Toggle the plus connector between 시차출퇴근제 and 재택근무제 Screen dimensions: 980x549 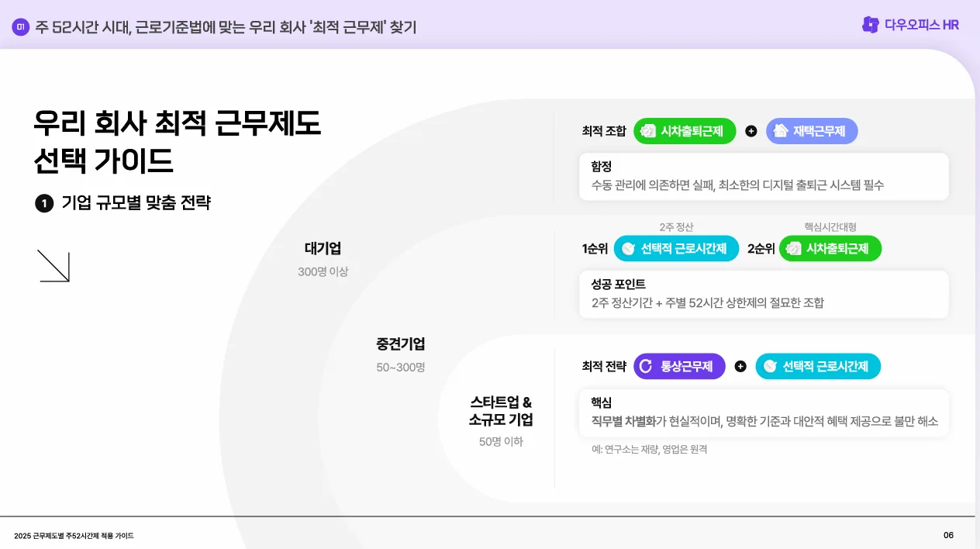pyautogui.click(x=751, y=131)
